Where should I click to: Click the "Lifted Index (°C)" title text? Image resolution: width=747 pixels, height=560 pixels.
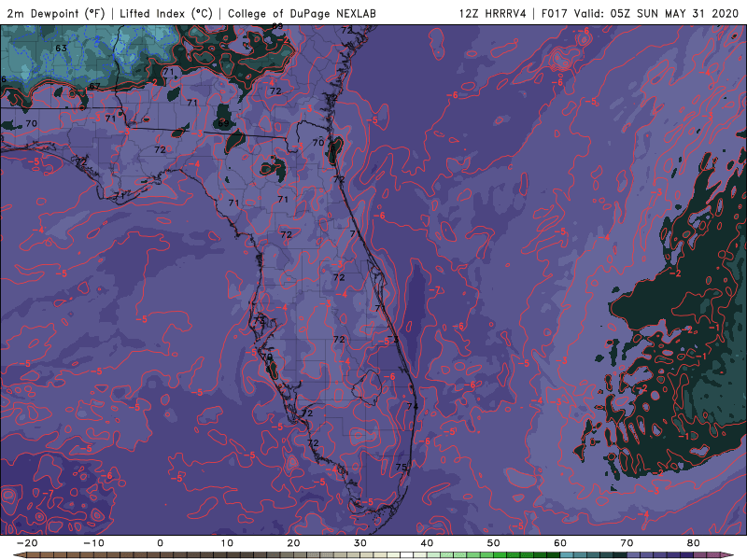[166, 13]
